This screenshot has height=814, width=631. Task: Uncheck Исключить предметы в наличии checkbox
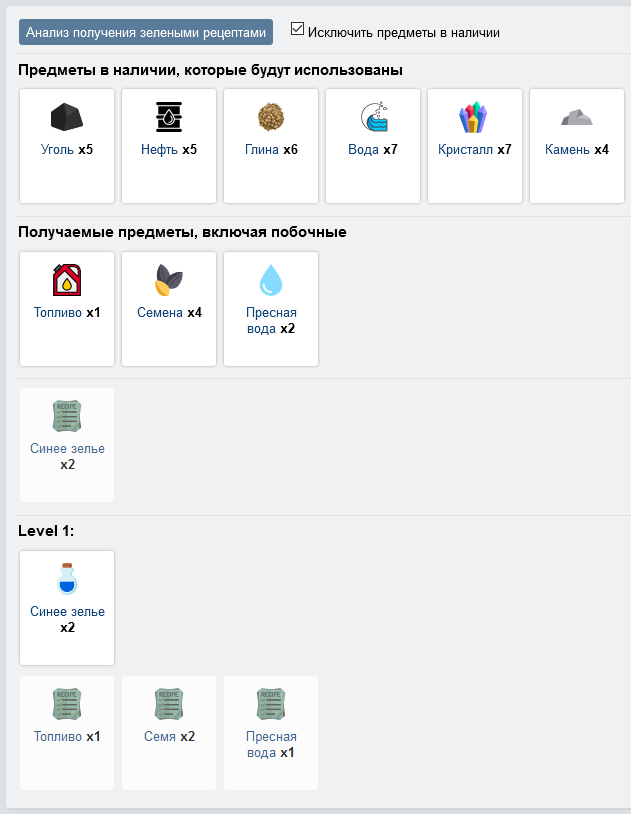pos(297,29)
